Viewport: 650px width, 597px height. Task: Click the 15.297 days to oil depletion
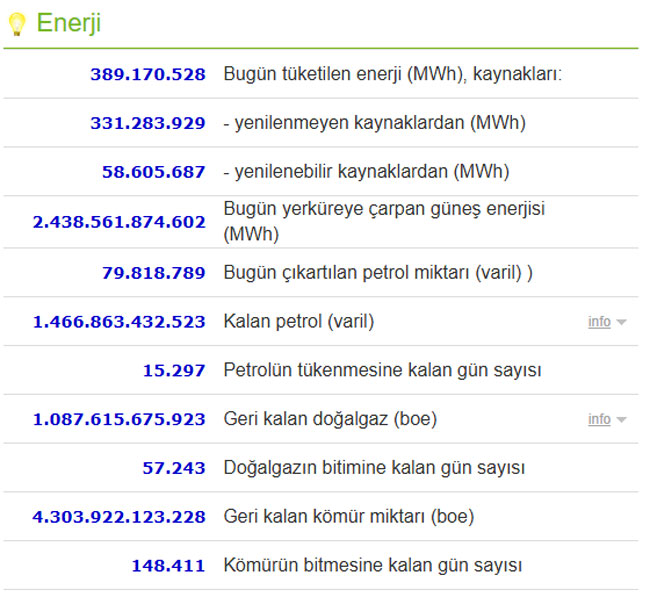[174, 370]
